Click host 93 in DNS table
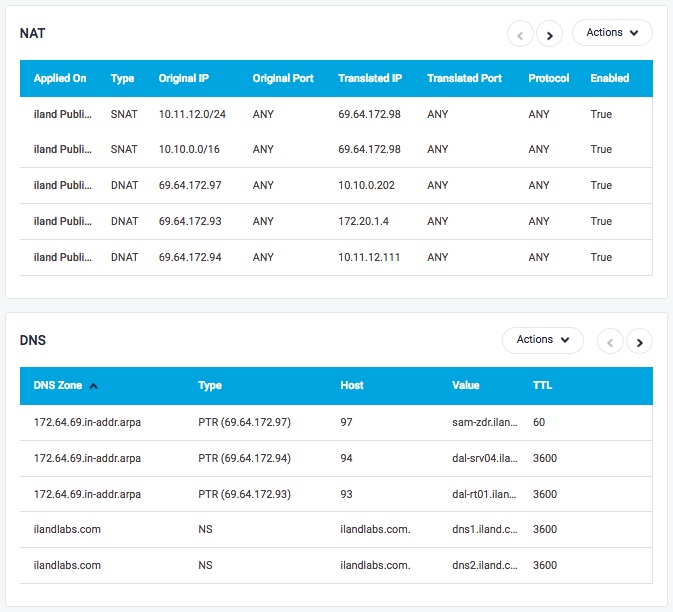The width and height of the screenshot is (673, 612). point(346,494)
